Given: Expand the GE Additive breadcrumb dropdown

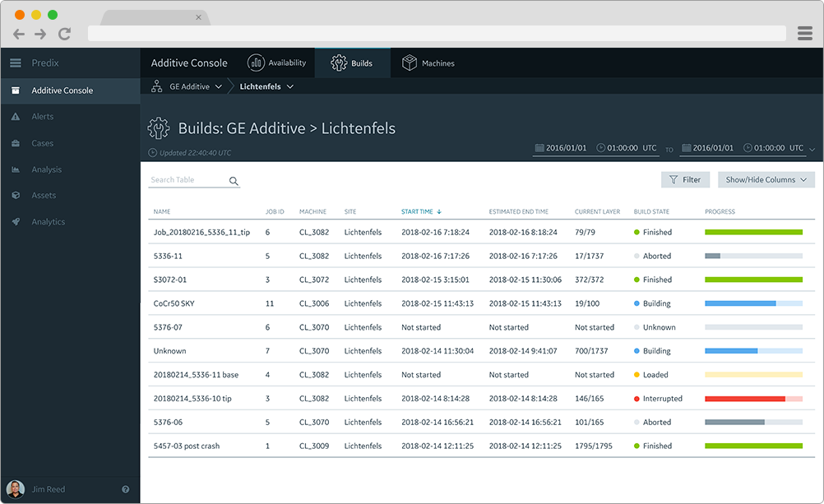Looking at the screenshot, I should coord(219,86).
